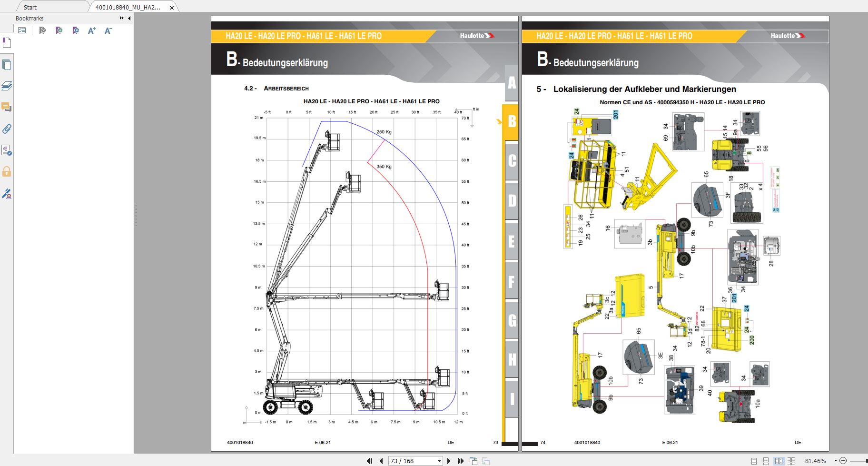This screenshot has height=466, width=868.
Task: Enable continuous scrolling page layout
Action: (x=767, y=460)
